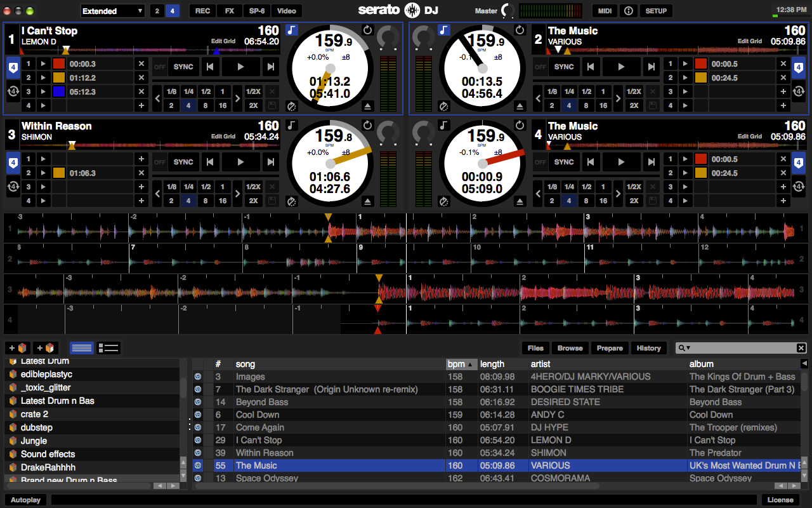This screenshot has width=812, height=508.
Task: Shift loop sizes right on deck 2
Action: click(618, 98)
